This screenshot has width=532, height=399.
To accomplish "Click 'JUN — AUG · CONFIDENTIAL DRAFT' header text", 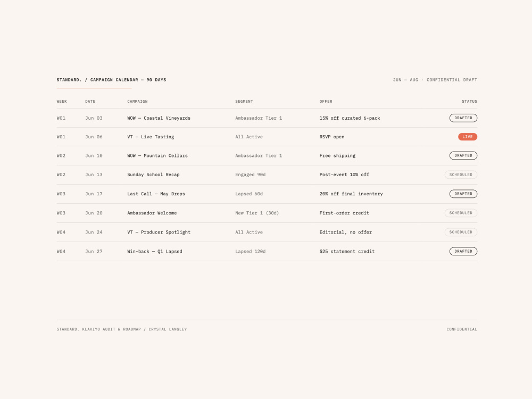I will 435,80.
